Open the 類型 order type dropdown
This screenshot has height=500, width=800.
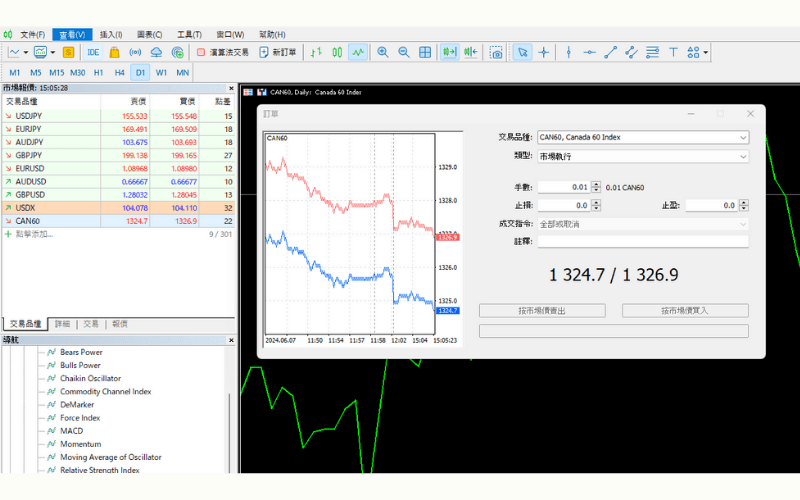pos(643,157)
